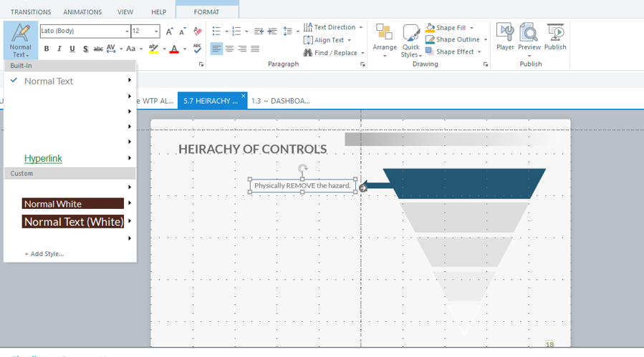644x357 pixels.
Task: Expand the Shape Fill dropdown
Action: [472, 28]
